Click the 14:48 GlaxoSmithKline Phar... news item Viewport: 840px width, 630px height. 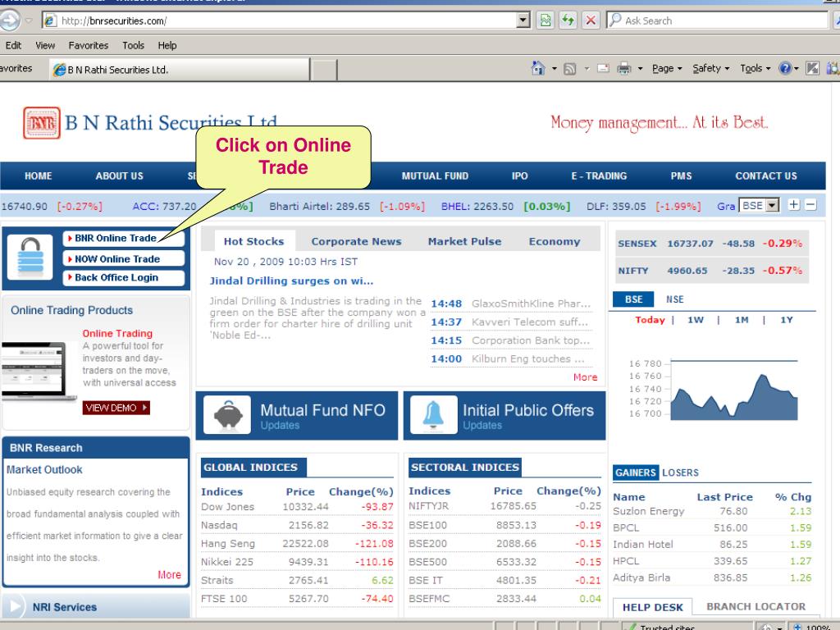click(510, 304)
